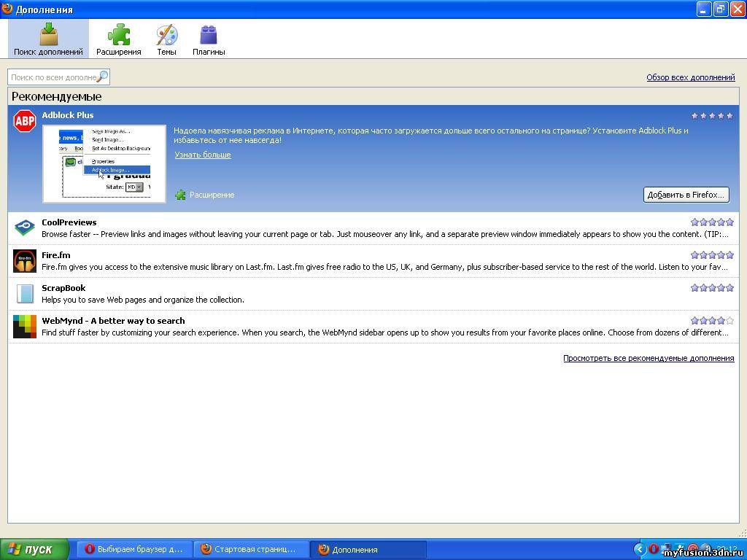Switch to the Расширения tab

[x=119, y=39]
